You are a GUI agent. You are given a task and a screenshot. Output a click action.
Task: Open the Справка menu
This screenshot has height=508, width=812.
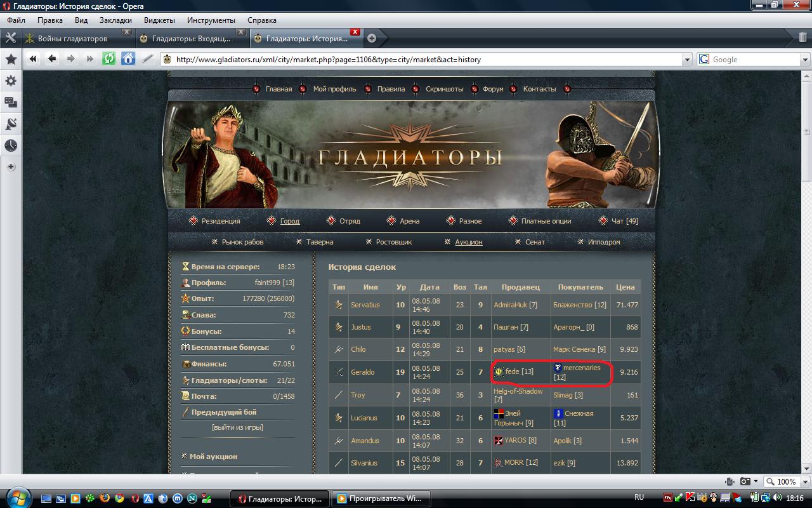coord(261,20)
